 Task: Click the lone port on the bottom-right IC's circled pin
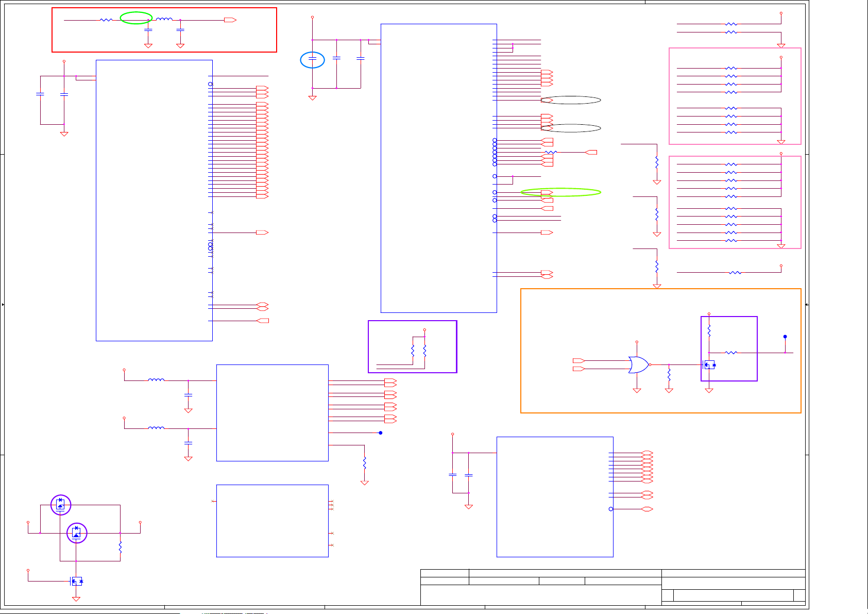[x=648, y=509]
